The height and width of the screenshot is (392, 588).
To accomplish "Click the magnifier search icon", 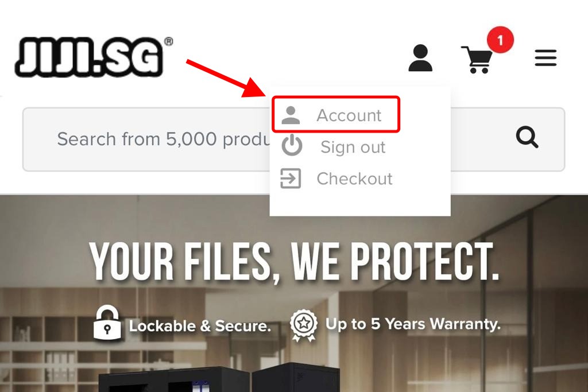I will point(527,137).
